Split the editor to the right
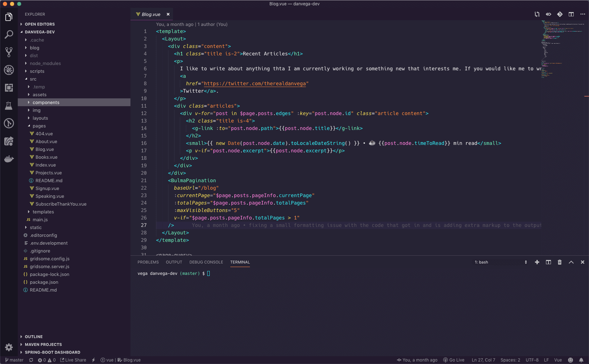The width and height of the screenshot is (589, 364). (571, 14)
